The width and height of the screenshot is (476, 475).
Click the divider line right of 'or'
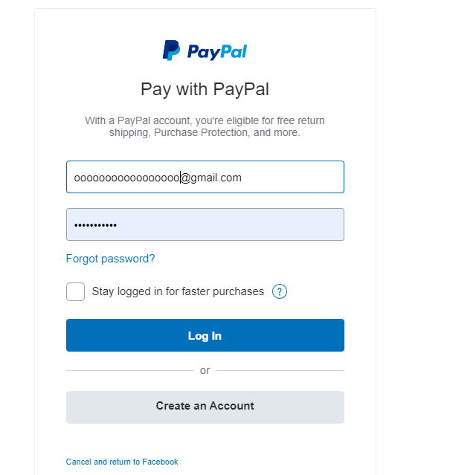[x=280, y=370]
